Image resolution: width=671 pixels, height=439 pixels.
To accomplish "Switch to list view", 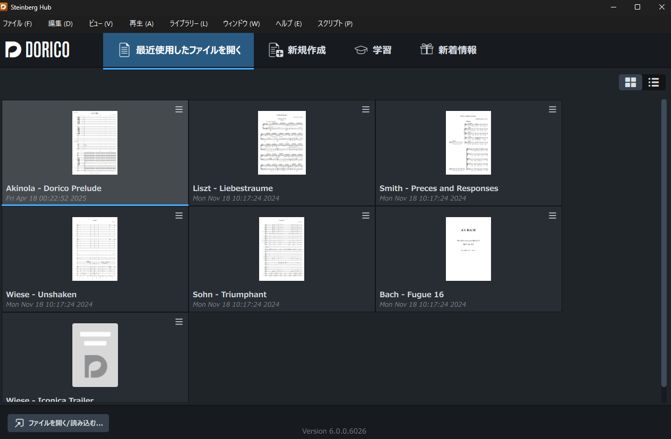I will pos(653,82).
